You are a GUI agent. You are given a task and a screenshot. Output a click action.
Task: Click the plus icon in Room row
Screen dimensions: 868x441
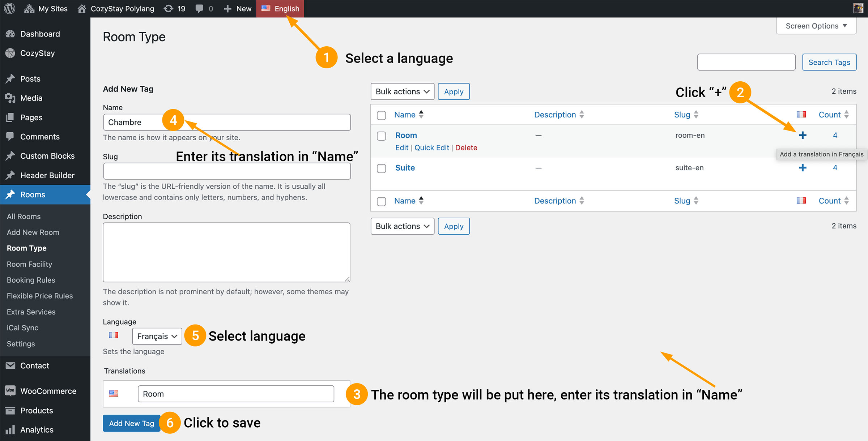[x=803, y=135]
